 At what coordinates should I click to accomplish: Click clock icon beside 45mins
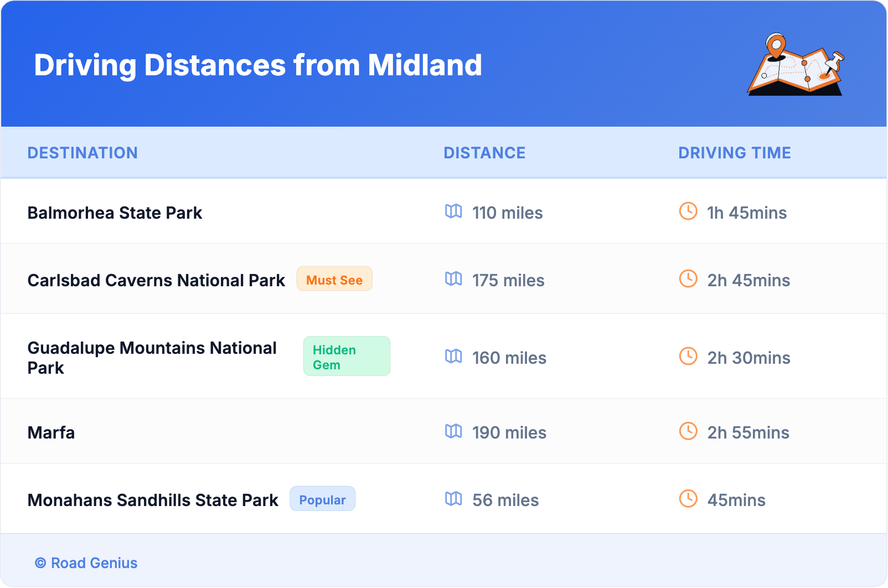[688, 499]
